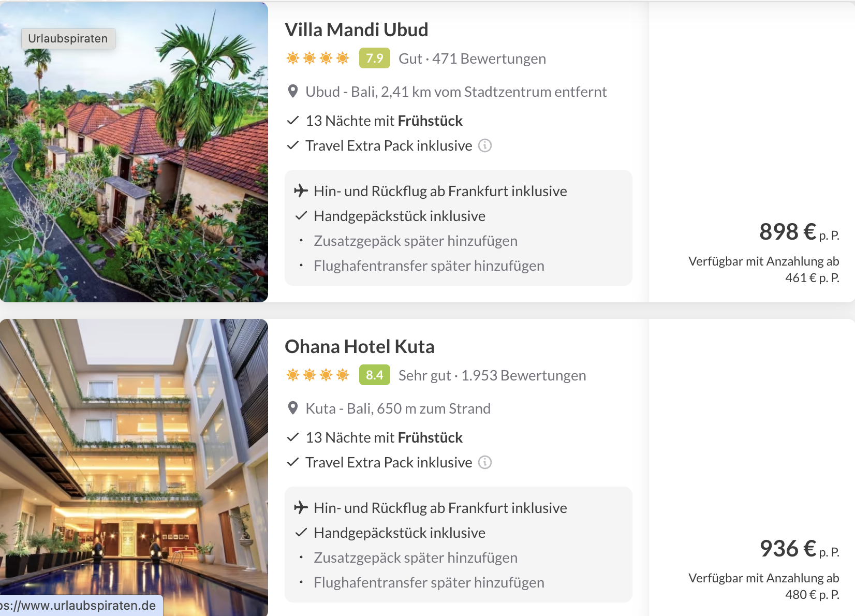Click info icon beside Villa Mandi Travel Extra Pack
The width and height of the screenshot is (855, 616).
[484, 145]
